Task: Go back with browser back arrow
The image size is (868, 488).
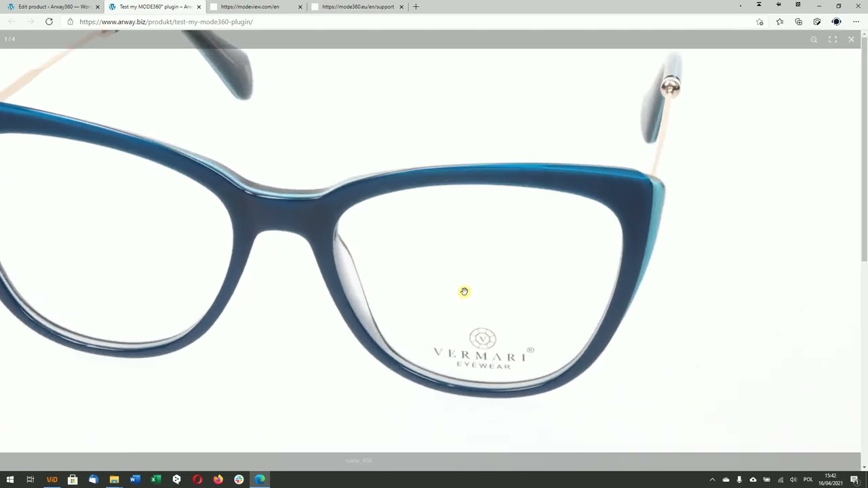Action: tap(12, 22)
